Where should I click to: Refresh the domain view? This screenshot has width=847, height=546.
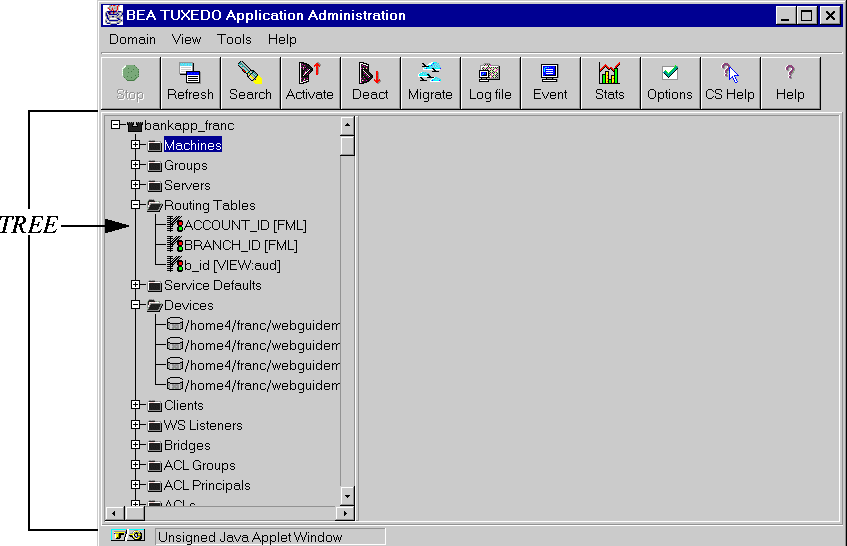(191, 84)
